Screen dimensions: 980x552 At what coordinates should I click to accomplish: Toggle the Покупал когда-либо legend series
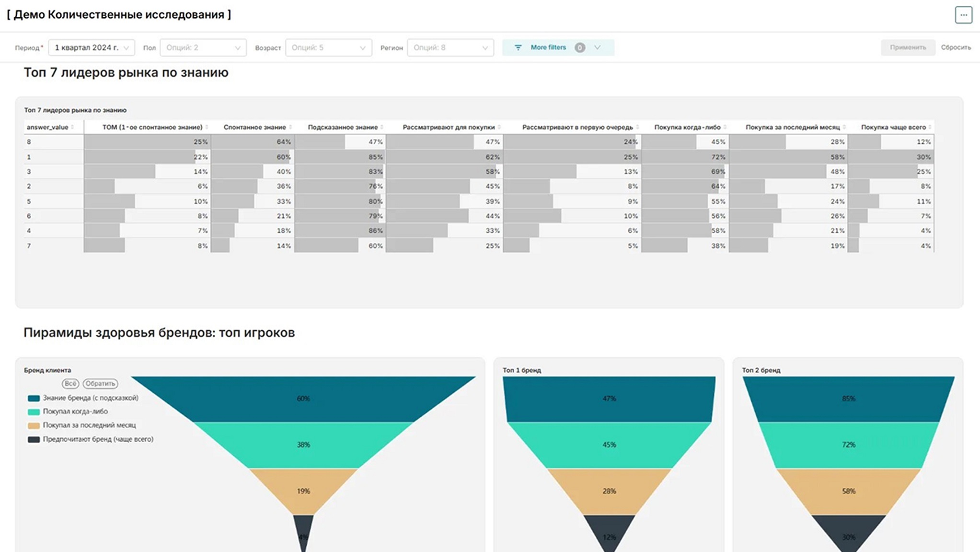68,411
